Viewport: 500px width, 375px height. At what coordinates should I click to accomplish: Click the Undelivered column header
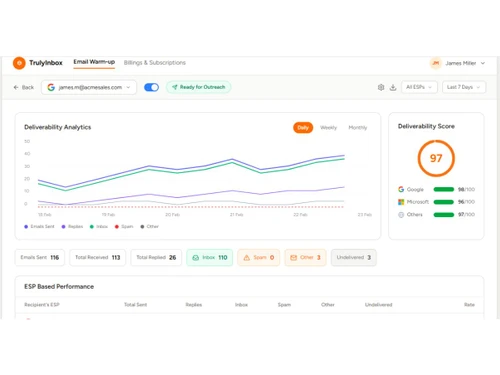pos(378,305)
